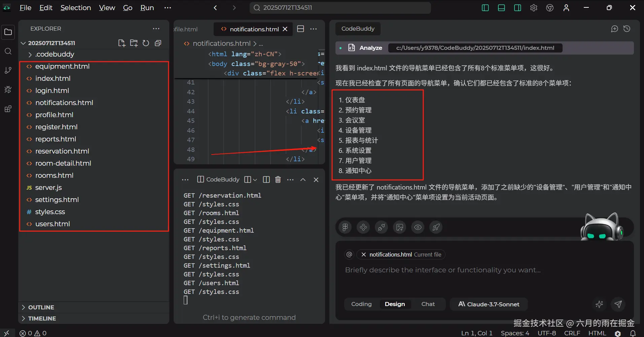
Task: Open the Explorer views and more actions menu
Action: click(156, 29)
